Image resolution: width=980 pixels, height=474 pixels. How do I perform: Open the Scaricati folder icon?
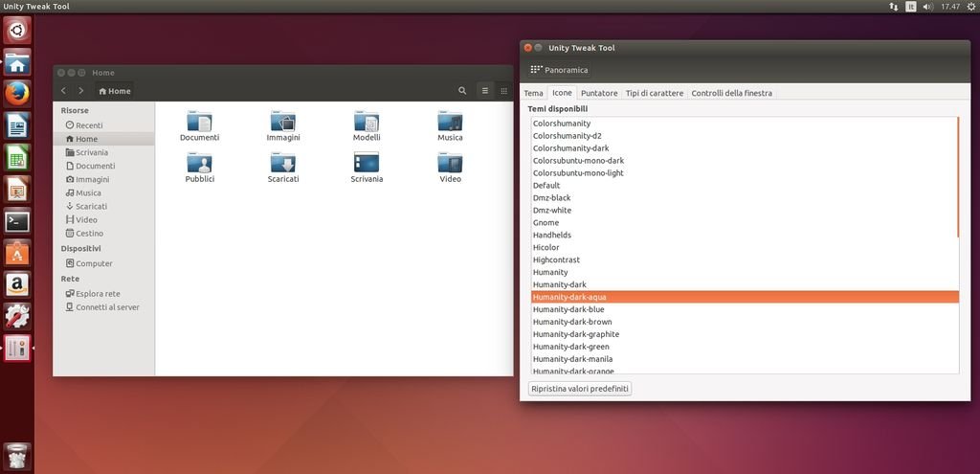coord(283,164)
